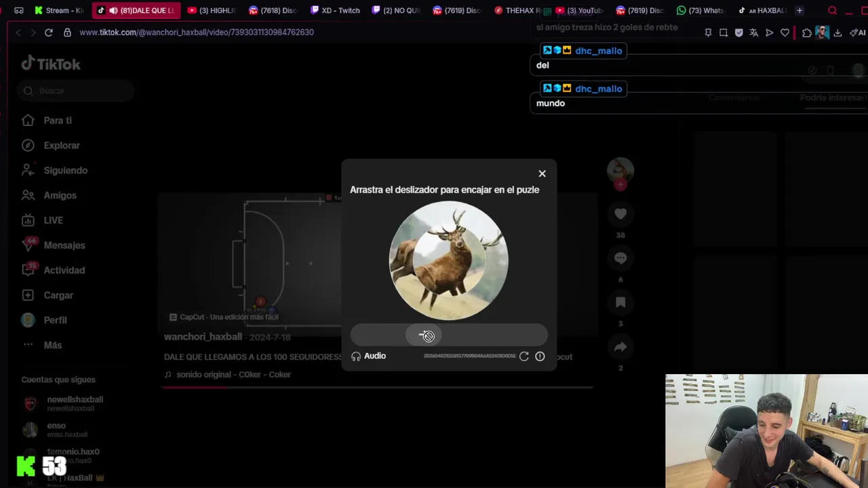This screenshot has width=868, height=488.
Task: Switch to the (2) NO QUI Twitch tab
Action: pyautogui.click(x=397, y=10)
